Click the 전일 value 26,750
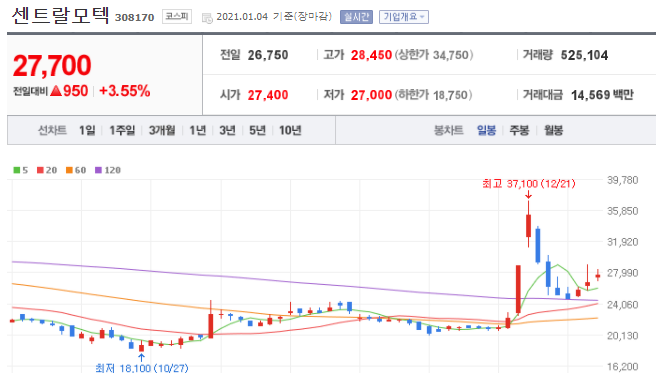The image size is (656, 373). point(268,55)
